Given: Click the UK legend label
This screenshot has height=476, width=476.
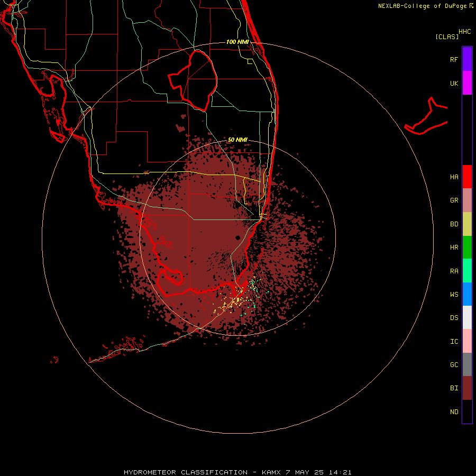Looking at the screenshot, I should click(x=454, y=83).
